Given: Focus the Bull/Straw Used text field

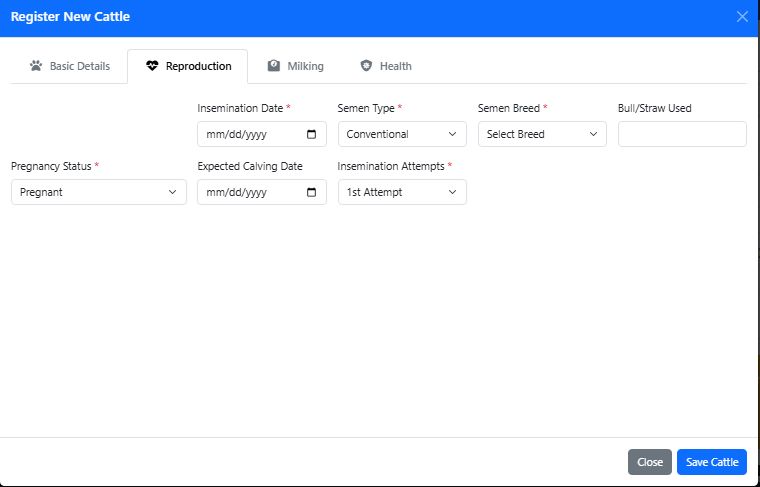Looking at the screenshot, I should 682,134.
